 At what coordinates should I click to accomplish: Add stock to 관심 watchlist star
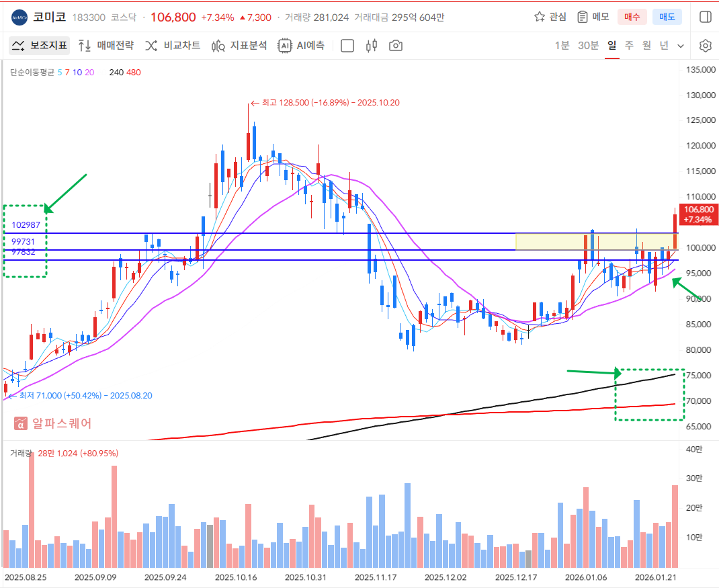(550, 17)
